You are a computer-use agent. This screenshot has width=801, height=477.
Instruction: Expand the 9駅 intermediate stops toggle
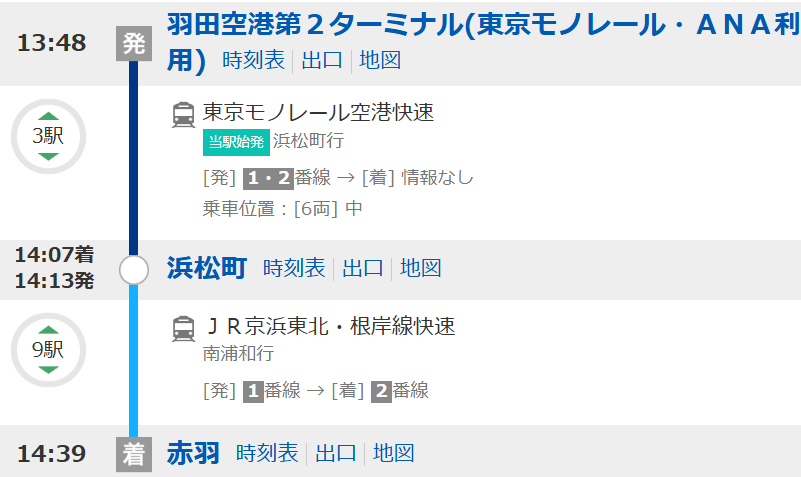(49, 350)
